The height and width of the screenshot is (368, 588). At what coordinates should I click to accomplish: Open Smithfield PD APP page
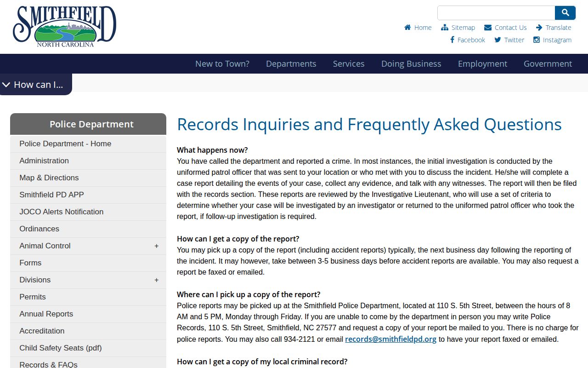tap(88, 195)
